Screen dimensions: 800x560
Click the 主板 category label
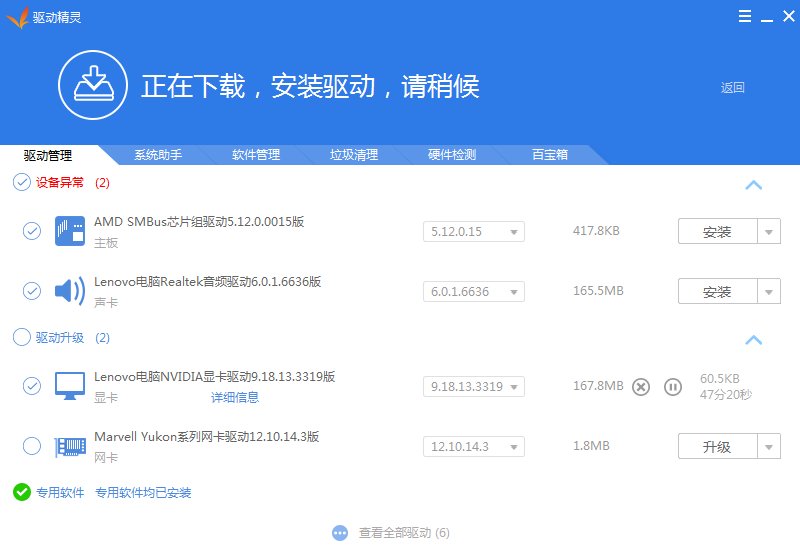point(106,243)
